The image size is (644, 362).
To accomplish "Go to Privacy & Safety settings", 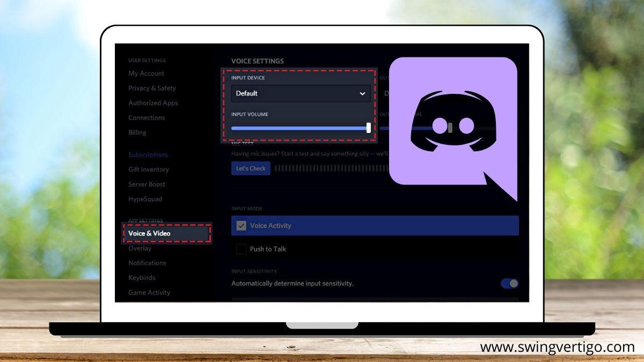I will (x=152, y=88).
